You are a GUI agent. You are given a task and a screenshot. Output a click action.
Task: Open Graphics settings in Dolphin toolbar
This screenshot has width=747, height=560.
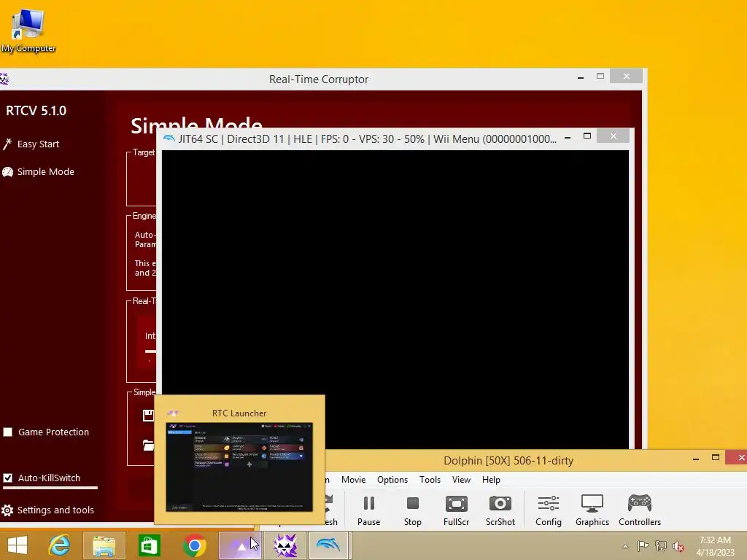coord(592,510)
